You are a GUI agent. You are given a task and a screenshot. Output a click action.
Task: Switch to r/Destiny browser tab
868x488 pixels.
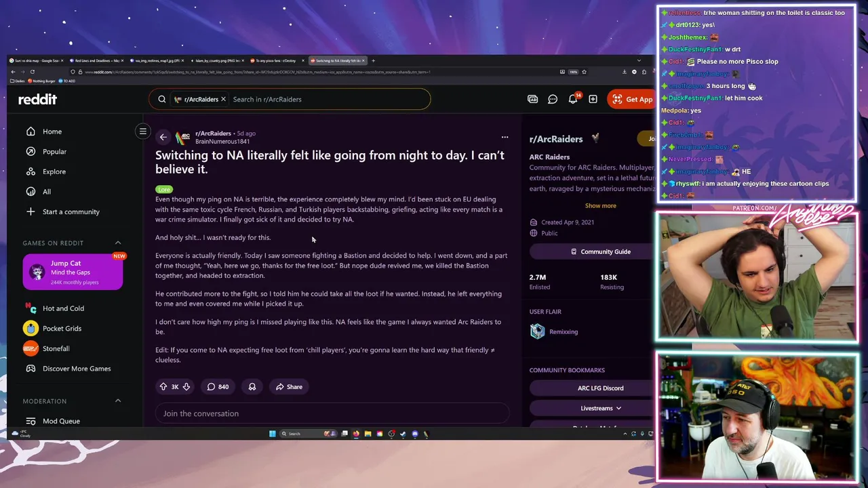276,60
